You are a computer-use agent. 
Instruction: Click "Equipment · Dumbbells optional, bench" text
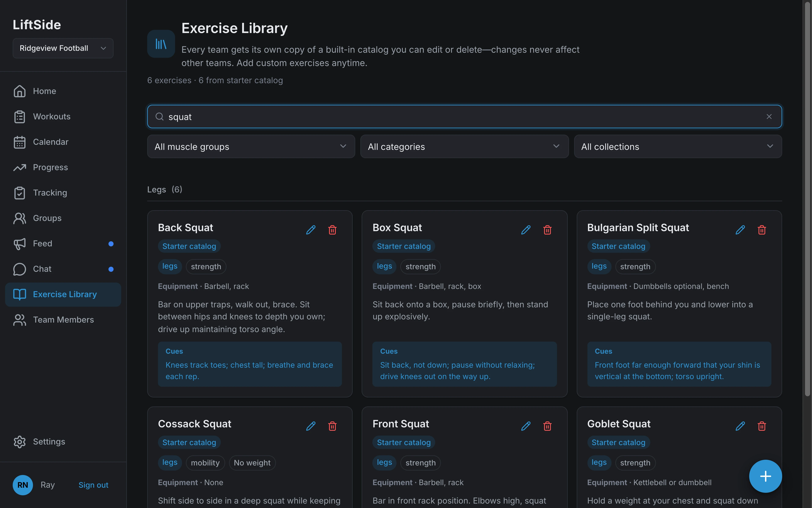658,286
